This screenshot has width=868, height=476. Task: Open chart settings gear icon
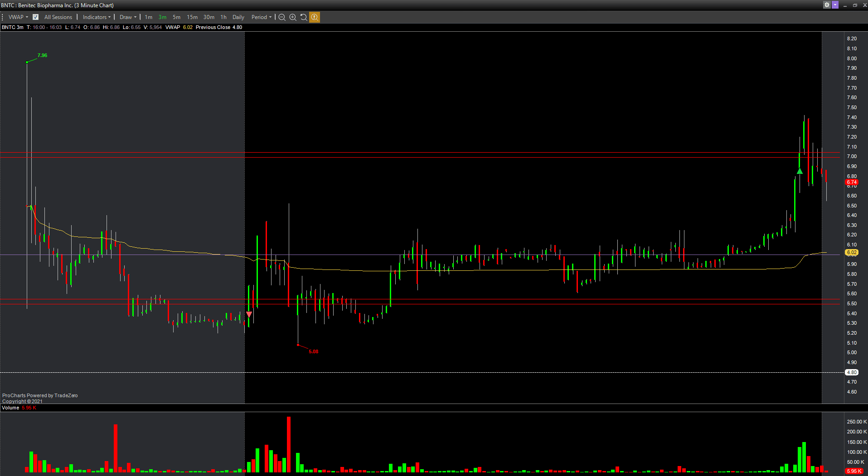827,5
